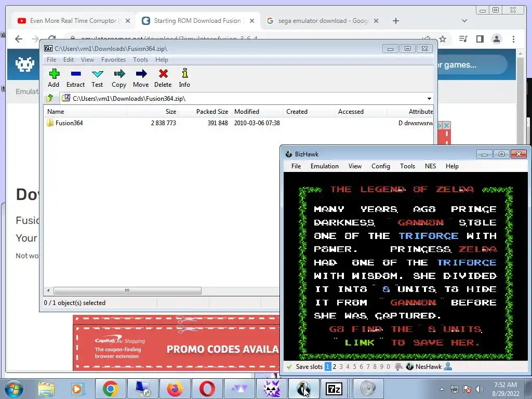Sort 7-Zip list by Size column
This screenshot has height=399, width=532.
click(153, 112)
